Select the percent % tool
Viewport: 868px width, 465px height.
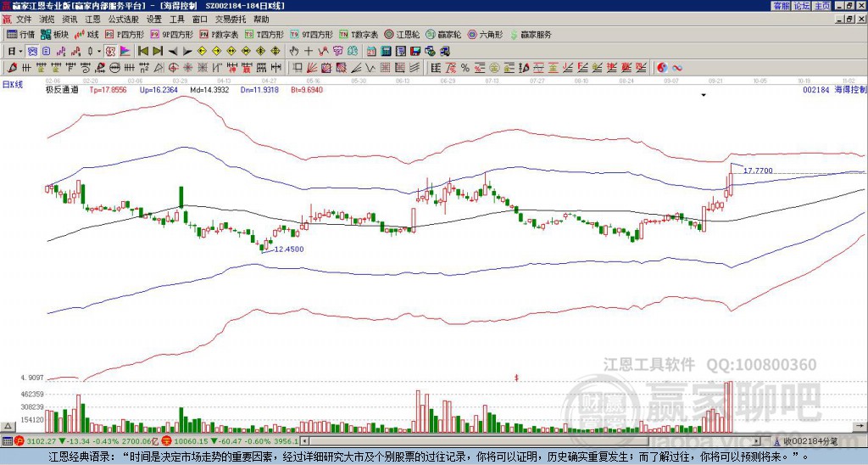pos(465,68)
